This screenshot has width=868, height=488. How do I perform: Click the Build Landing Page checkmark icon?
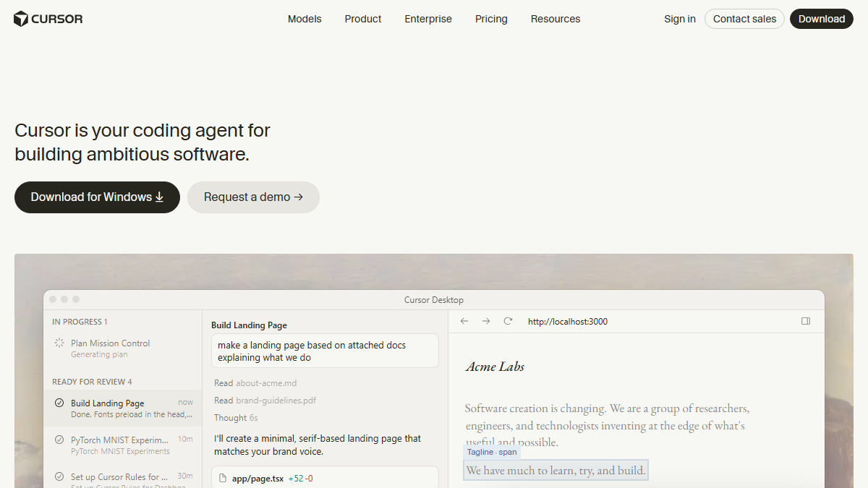(59, 403)
